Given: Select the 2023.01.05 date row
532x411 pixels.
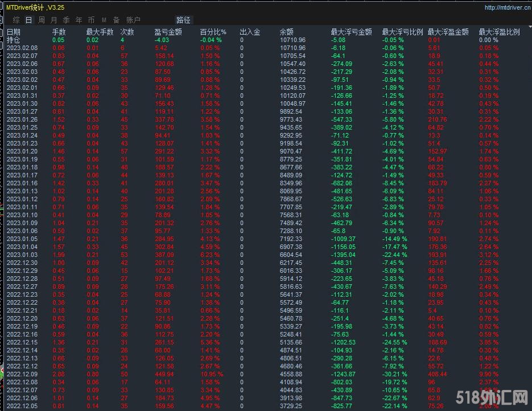Looking at the screenshot, I should tap(22, 239).
